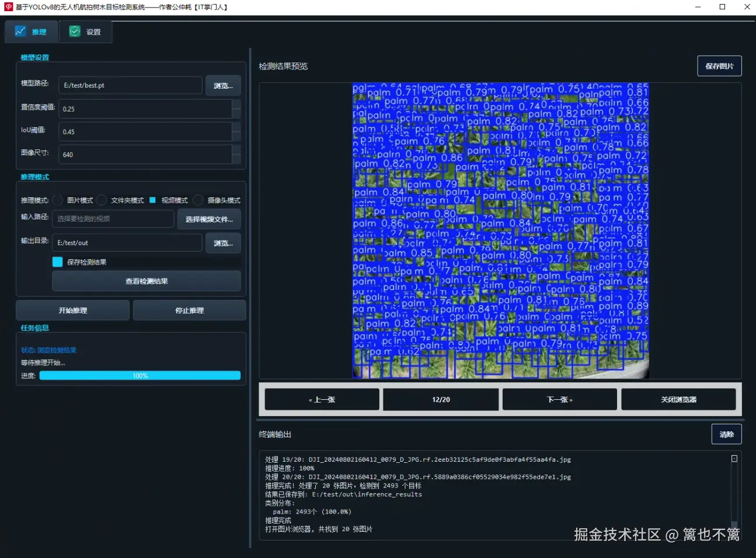The width and height of the screenshot is (756, 558).
Task: Click the palm detection result preview image
Action: pyautogui.click(x=500, y=231)
